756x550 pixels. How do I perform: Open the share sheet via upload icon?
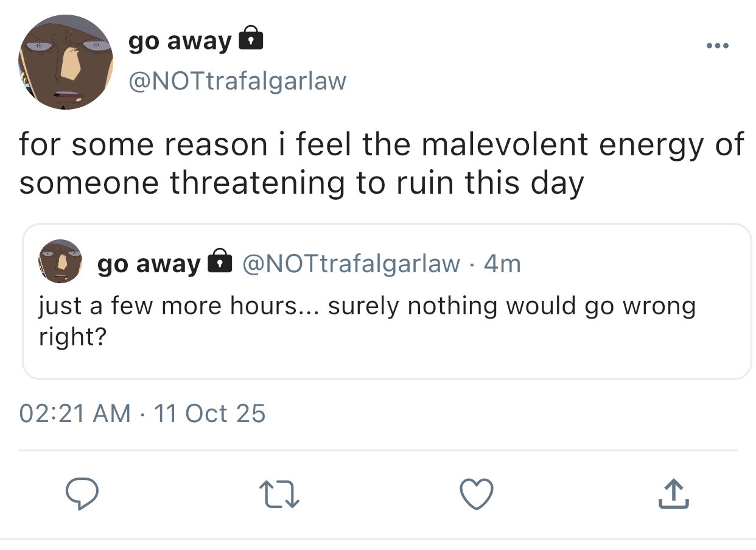tap(674, 494)
